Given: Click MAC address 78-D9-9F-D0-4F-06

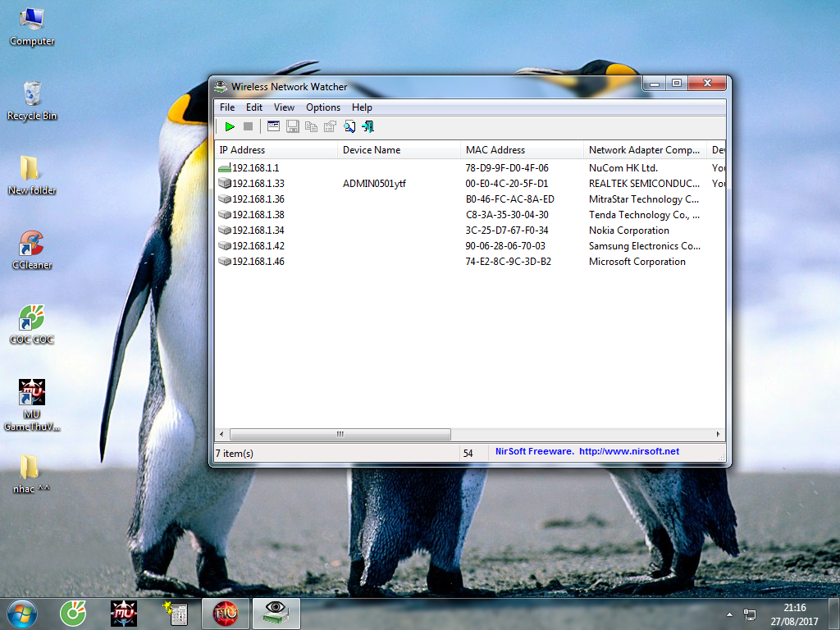Looking at the screenshot, I should [507, 168].
